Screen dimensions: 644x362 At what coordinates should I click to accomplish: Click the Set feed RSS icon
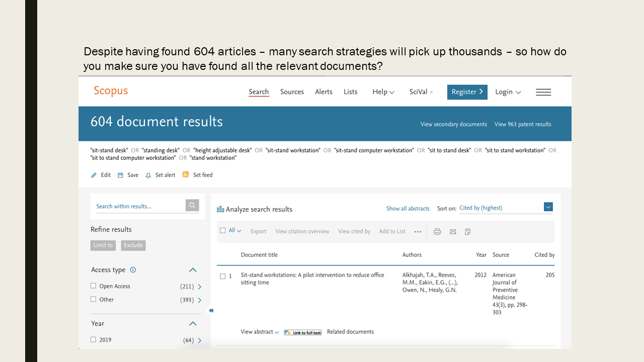click(x=186, y=174)
